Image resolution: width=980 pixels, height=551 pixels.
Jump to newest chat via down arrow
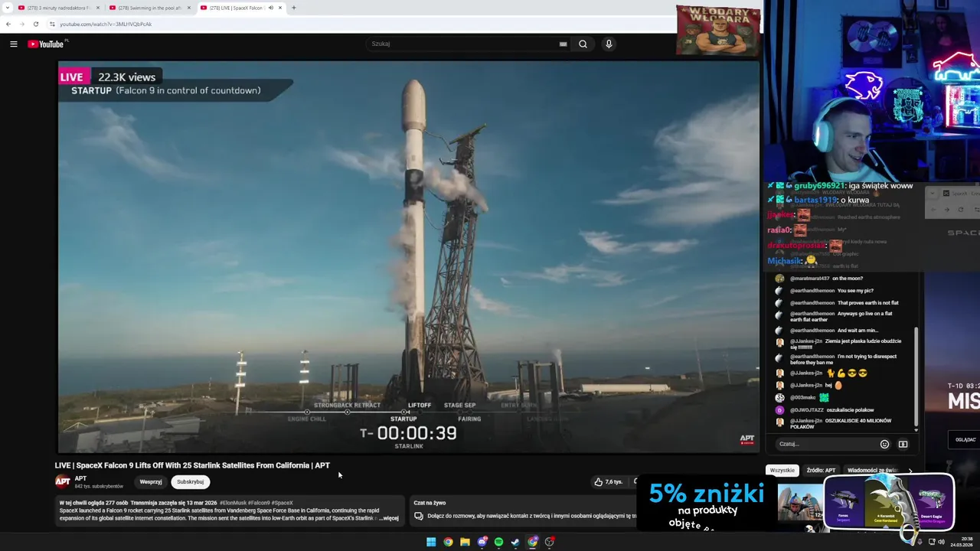[916, 429]
